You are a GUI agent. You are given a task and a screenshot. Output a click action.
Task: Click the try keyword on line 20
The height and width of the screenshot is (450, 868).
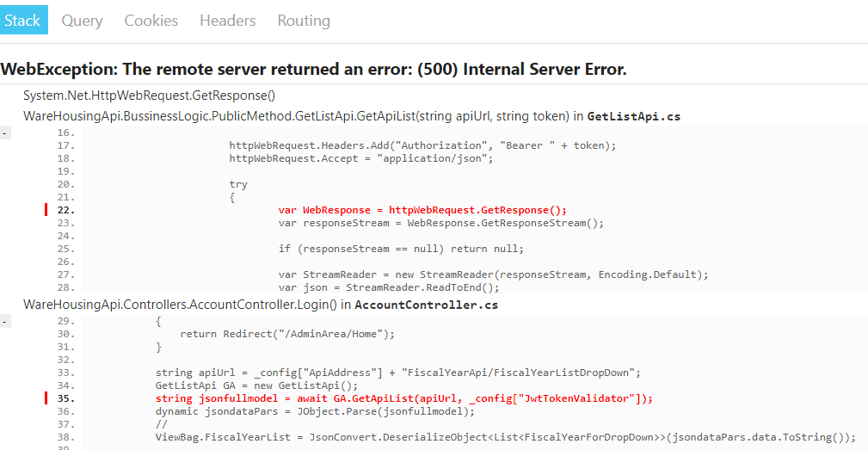click(x=238, y=184)
